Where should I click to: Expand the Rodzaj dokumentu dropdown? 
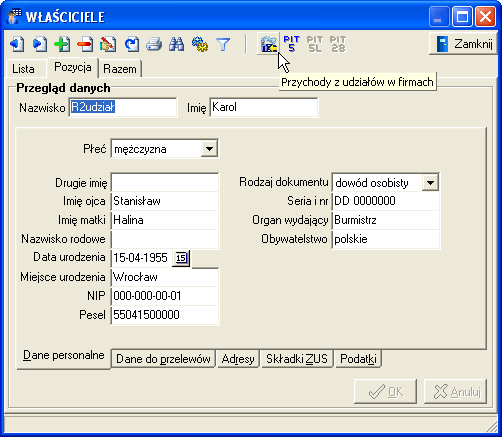click(x=430, y=183)
